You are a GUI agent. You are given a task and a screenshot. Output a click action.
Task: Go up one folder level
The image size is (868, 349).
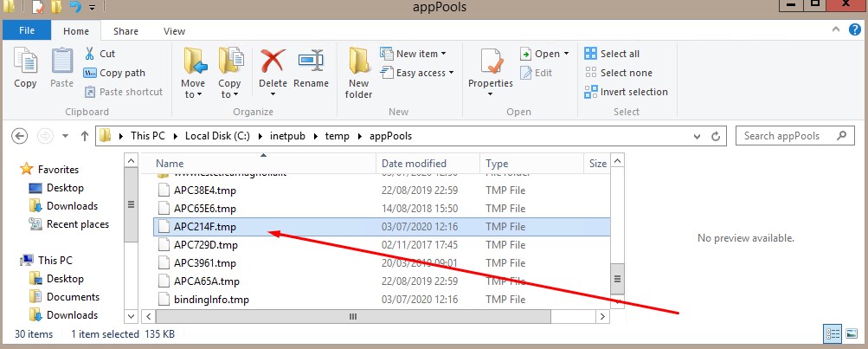[85, 136]
